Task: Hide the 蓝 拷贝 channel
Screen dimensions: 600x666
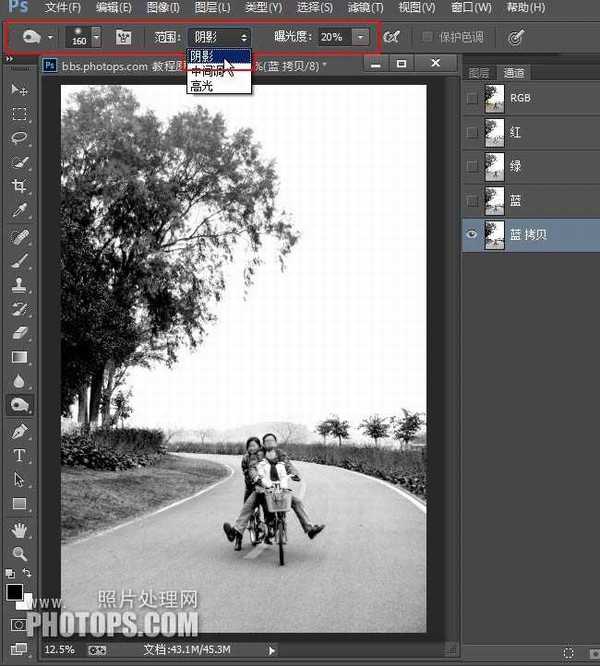Action: pyautogui.click(x=472, y=234)
